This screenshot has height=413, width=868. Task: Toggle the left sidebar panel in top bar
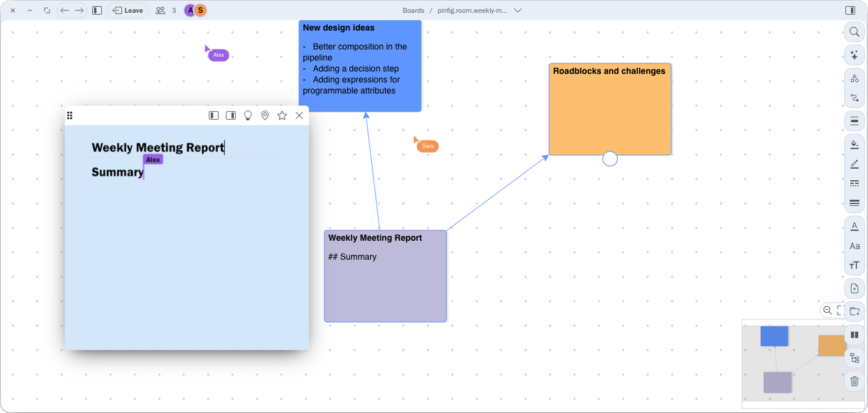point(97,10)
